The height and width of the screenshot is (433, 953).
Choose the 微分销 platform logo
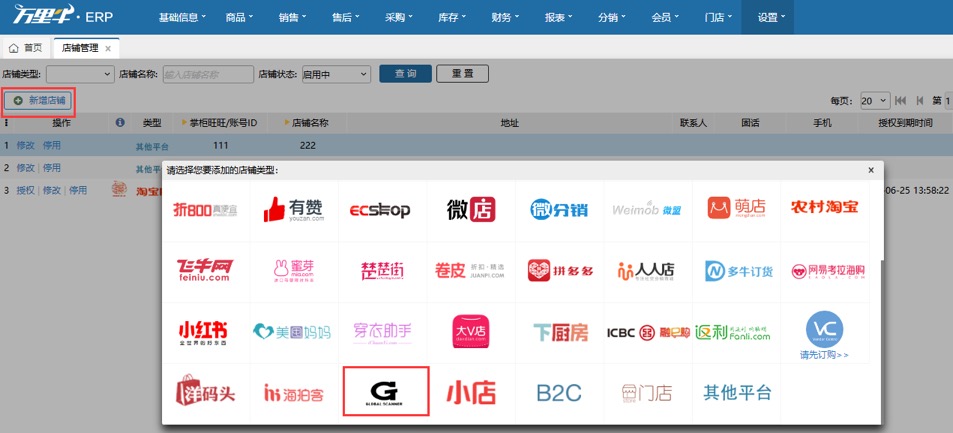point(559,210)
